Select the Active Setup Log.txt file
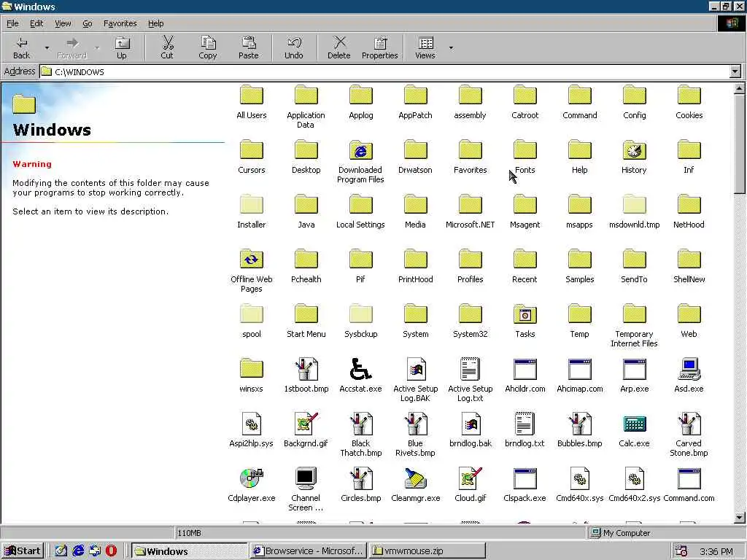This screenshot has width=747, height=560. coord(471,381)
